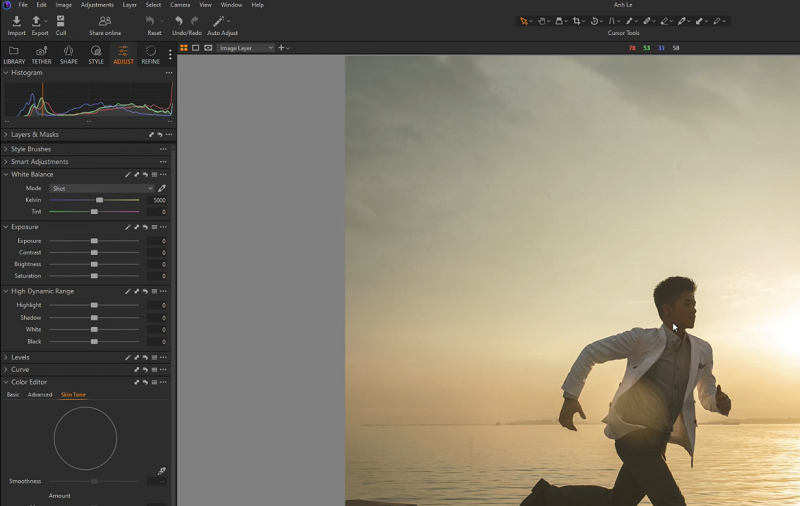This screenshot has height=506, width=800.
Task: Collapse the Histogram panel
Action: (x=6, y=73)
